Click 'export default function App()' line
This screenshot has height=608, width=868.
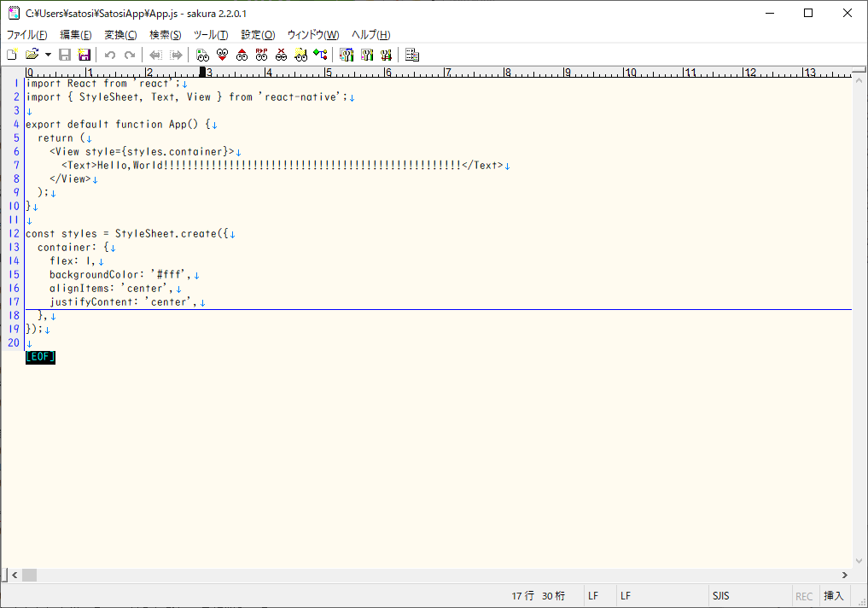point(118,124)
